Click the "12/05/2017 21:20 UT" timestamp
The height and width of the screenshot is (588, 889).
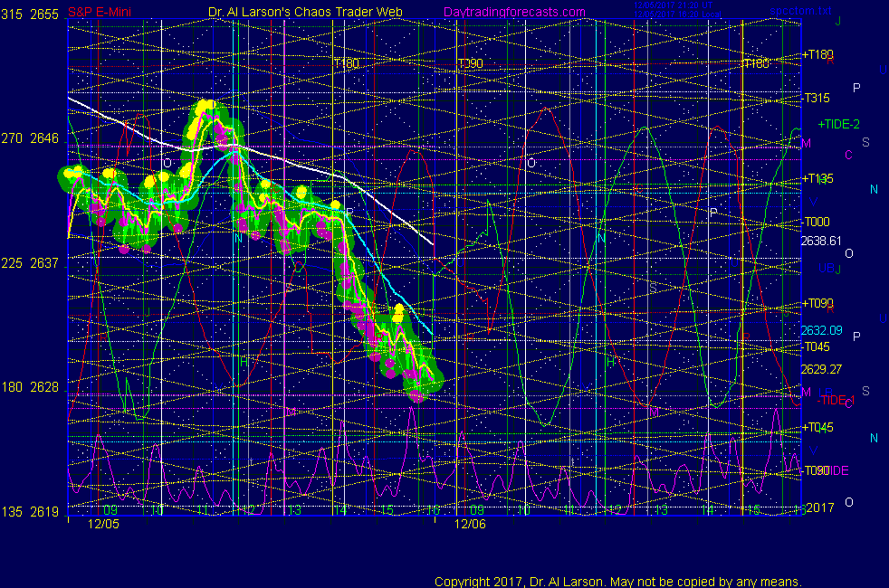point(673,5)
